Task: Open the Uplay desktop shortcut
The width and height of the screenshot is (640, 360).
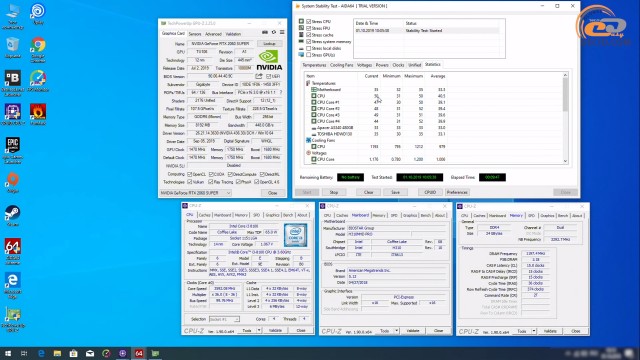Action: point(38,13)
